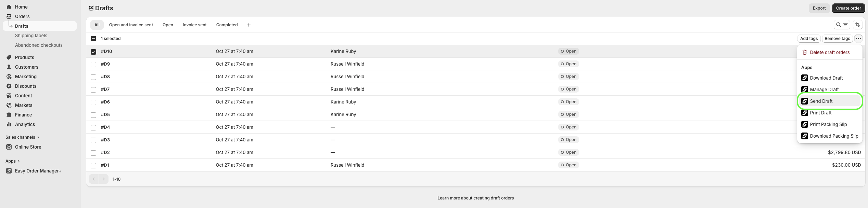Viewport: 868px width, 208px height.
Task: Click the Easy Order Manager+ app icon in sidebar
Action: [9, 171]
